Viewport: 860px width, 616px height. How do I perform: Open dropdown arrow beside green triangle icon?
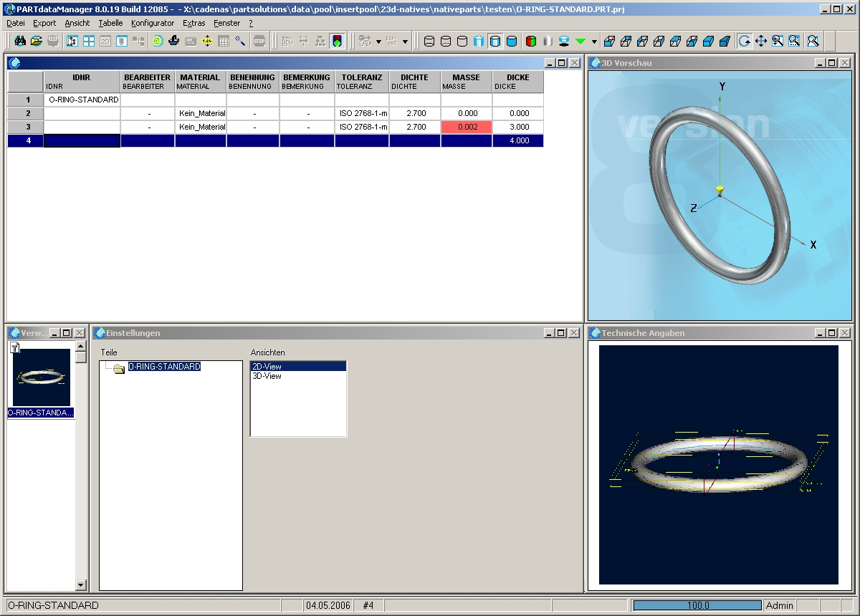(x=594, y=42)
